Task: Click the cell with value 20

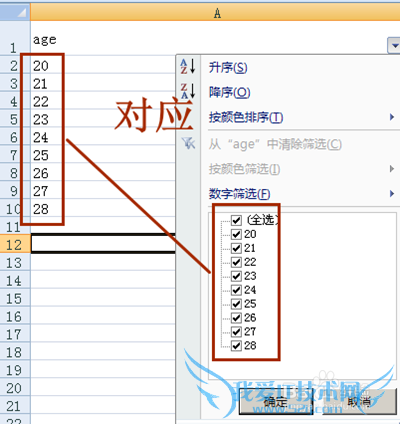Action: (103, 65)
